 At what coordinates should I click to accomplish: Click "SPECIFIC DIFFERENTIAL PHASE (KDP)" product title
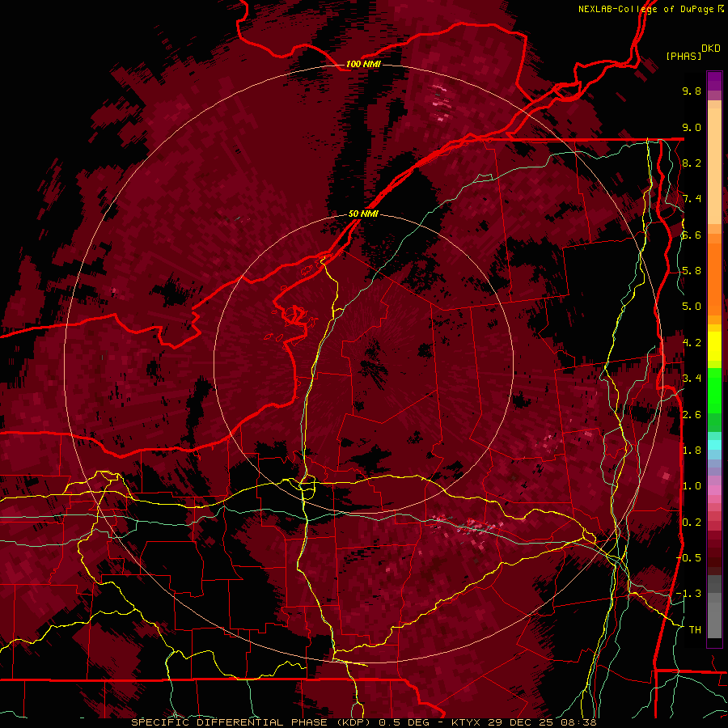pyautogui.click(x=252, y=722)
